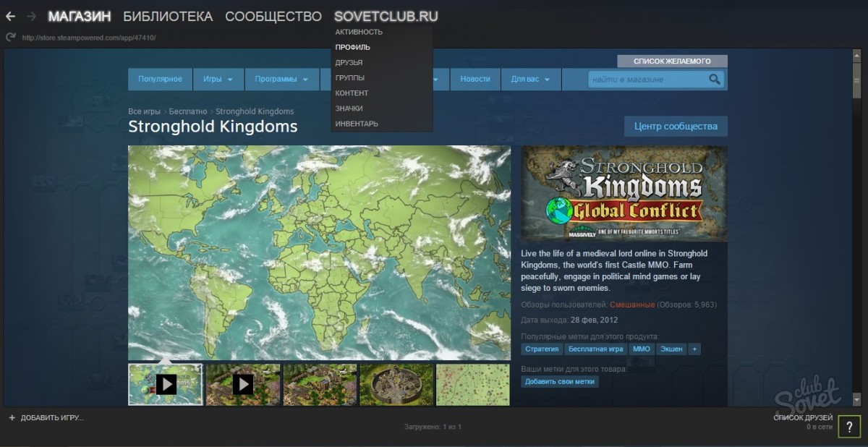Click the plus icon to add a game

pos(12,418)
